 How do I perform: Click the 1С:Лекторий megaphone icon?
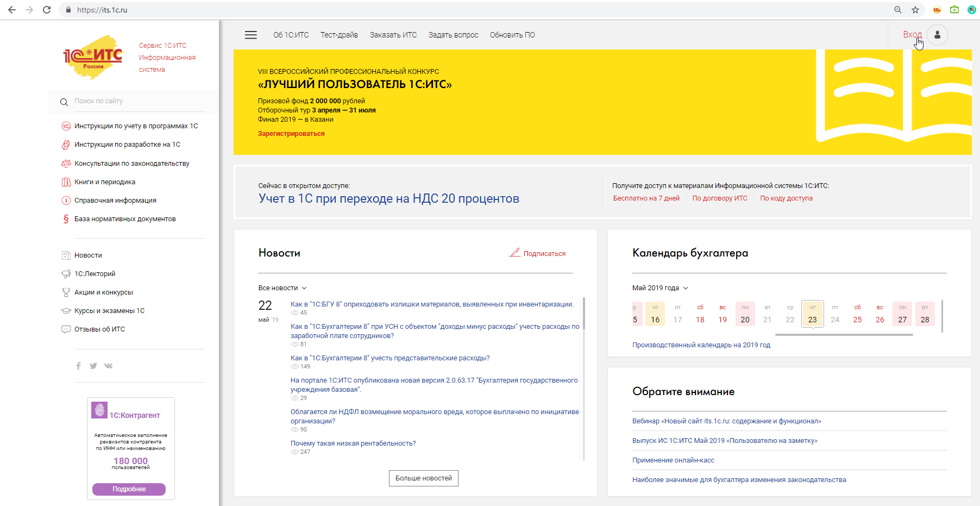(66, 274)
